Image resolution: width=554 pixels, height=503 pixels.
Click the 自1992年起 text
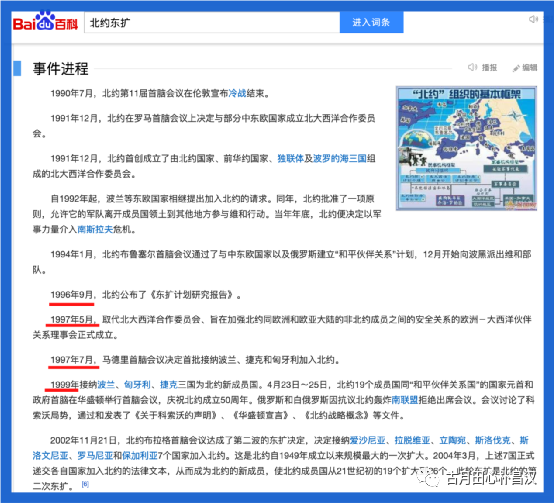click(74, 199)
